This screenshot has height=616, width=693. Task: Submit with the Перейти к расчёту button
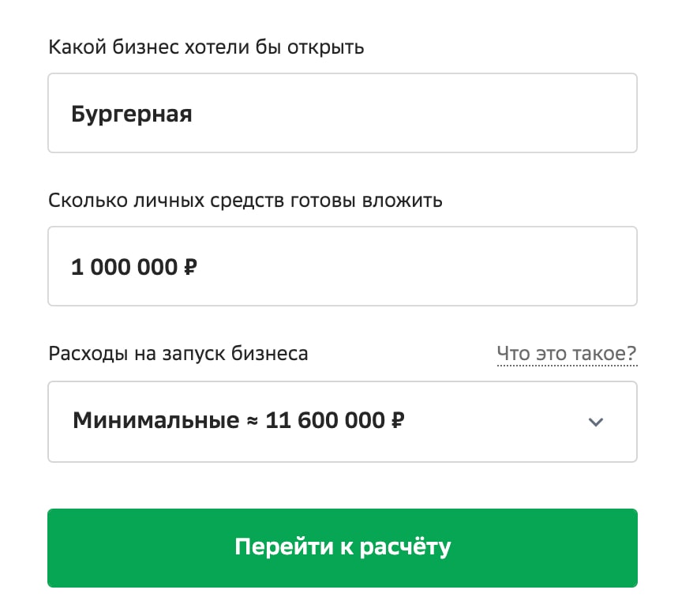[342, 548]
